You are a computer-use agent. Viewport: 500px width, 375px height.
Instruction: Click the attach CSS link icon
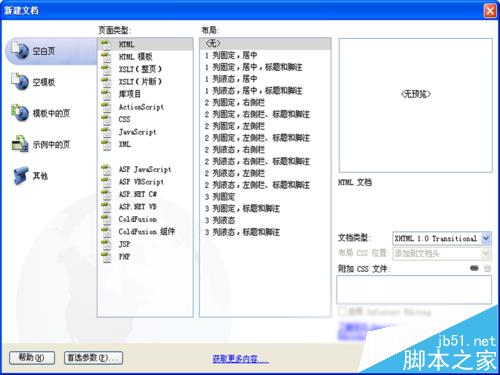click(x=474, y=268)
